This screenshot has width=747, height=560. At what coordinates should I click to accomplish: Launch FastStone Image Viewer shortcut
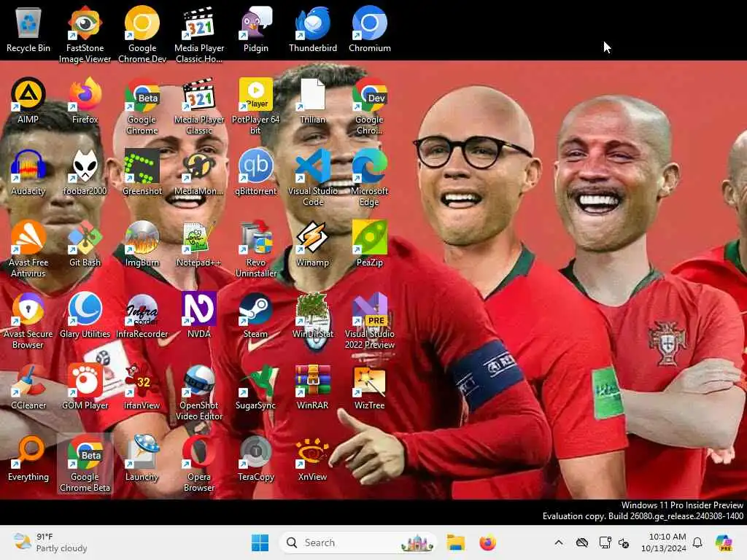point(85,34)
